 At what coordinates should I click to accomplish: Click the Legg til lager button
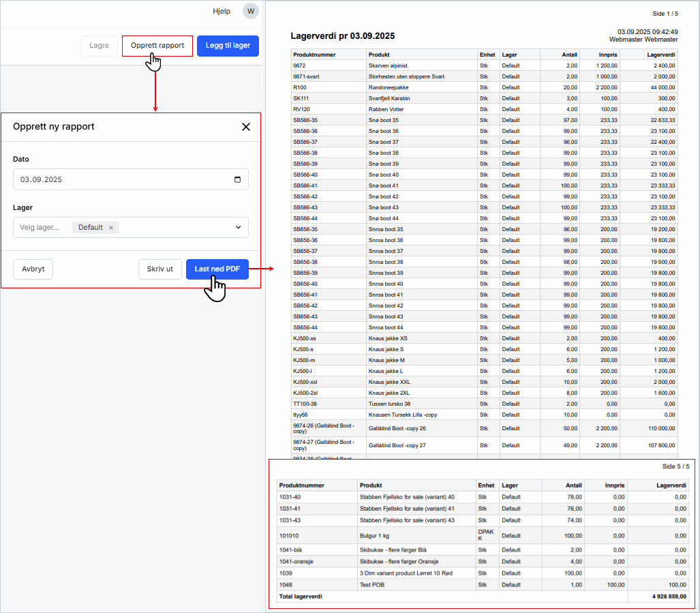click(228, 46)
